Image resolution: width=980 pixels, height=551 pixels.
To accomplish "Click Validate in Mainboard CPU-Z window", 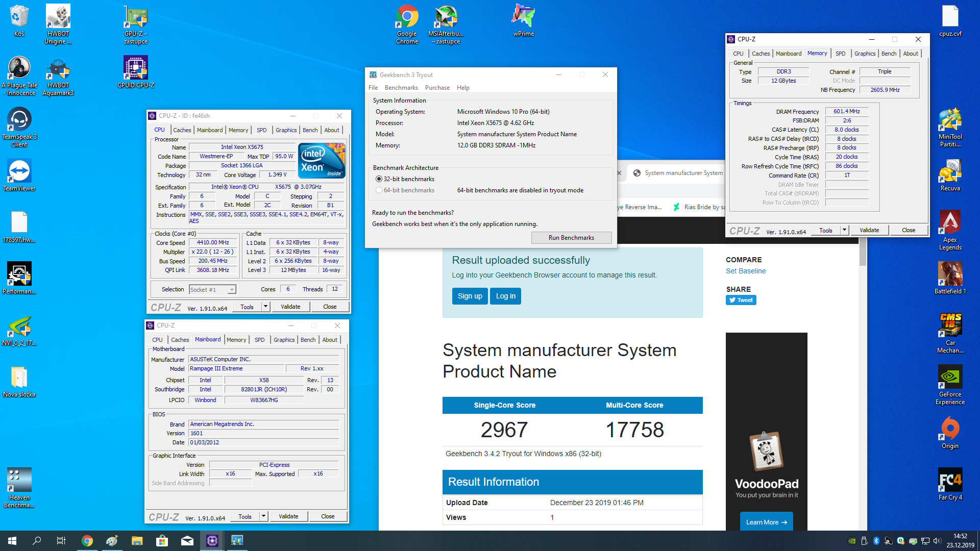I will 288,516.
